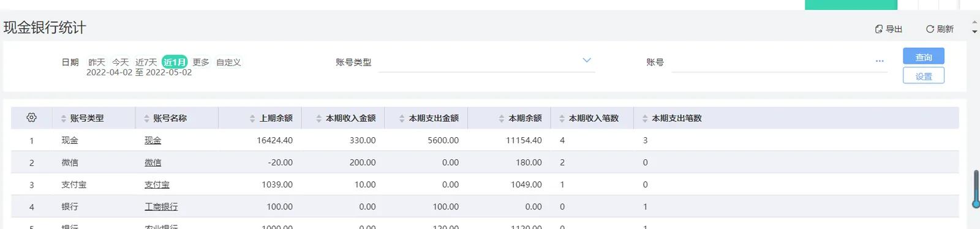Click the scroll up arrow

974,23
